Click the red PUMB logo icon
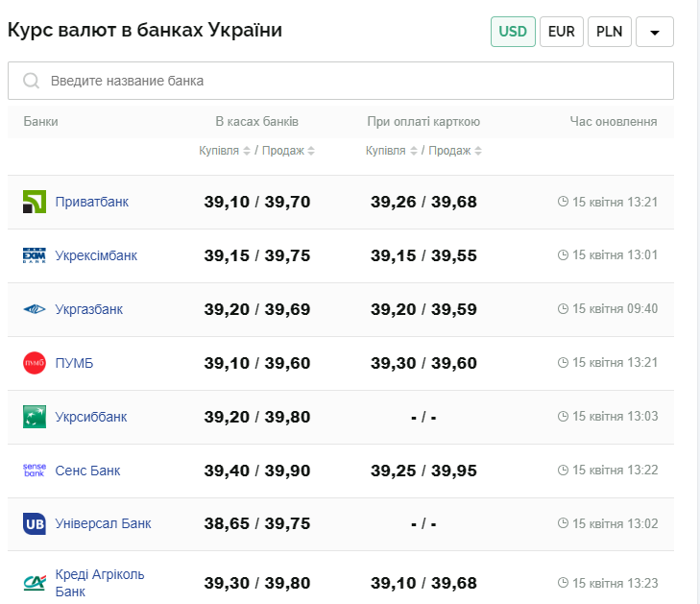 [34, 363]
